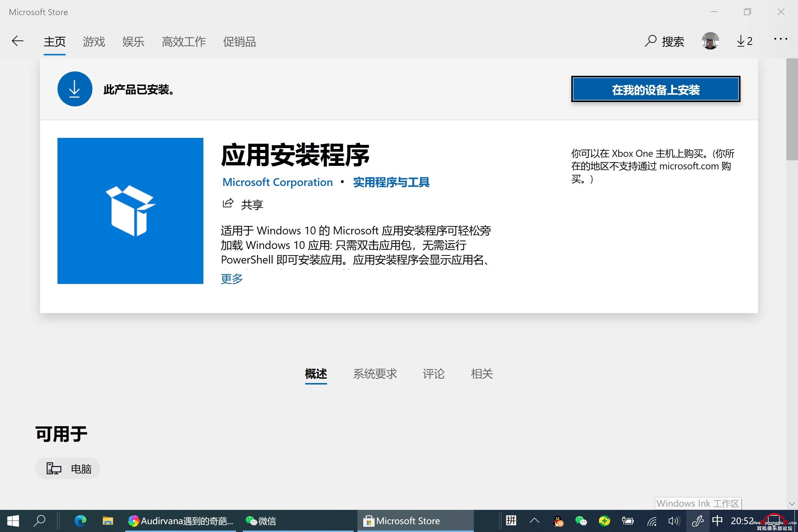Image resolution: width=798 pixels, height=532 pixels.
Task: Click the 应用安装程序 app logo image
Action: coord(130,211)
